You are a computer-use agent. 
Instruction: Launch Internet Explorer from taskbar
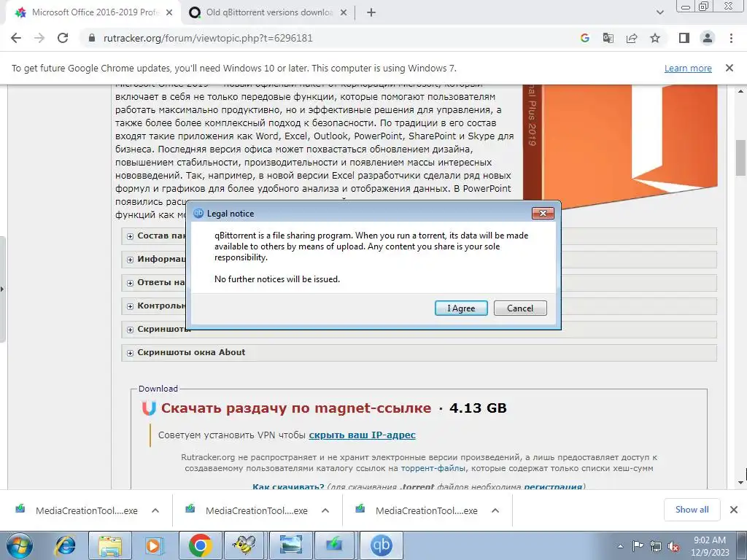pyautogui.click(x=65, y=545)
